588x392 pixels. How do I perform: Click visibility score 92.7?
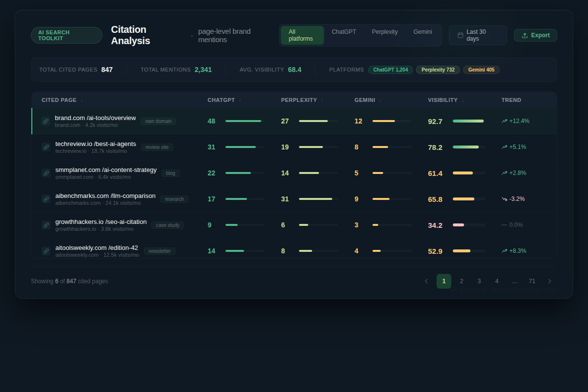(435, 121)
